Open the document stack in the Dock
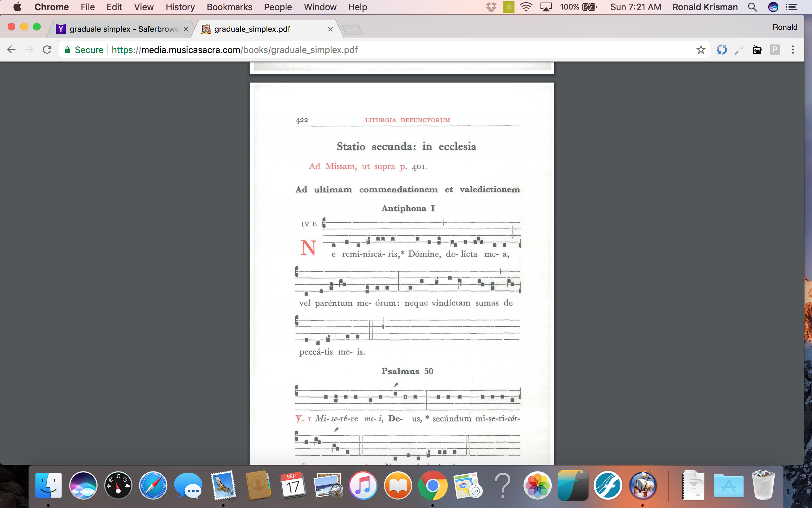This screenshot has width=812, height=508. coord(693,485)
